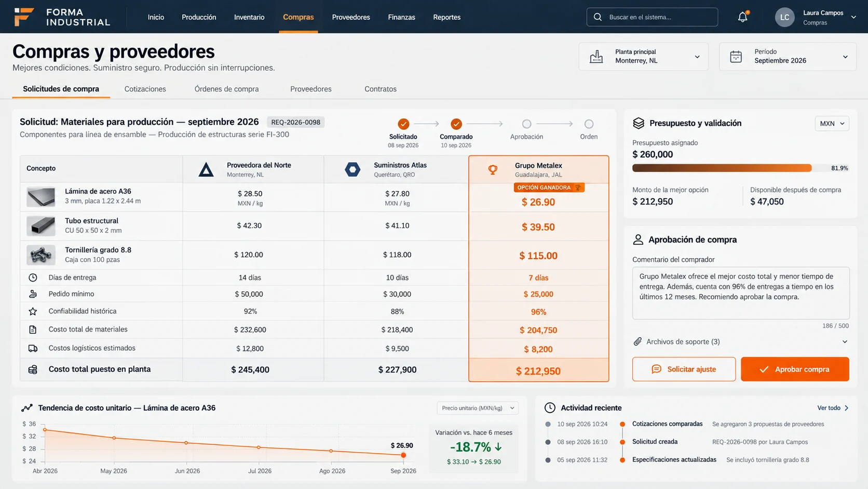The image size is (868, 489).
Task: Open the MXN currency dropdown
Action: (832, 123)
